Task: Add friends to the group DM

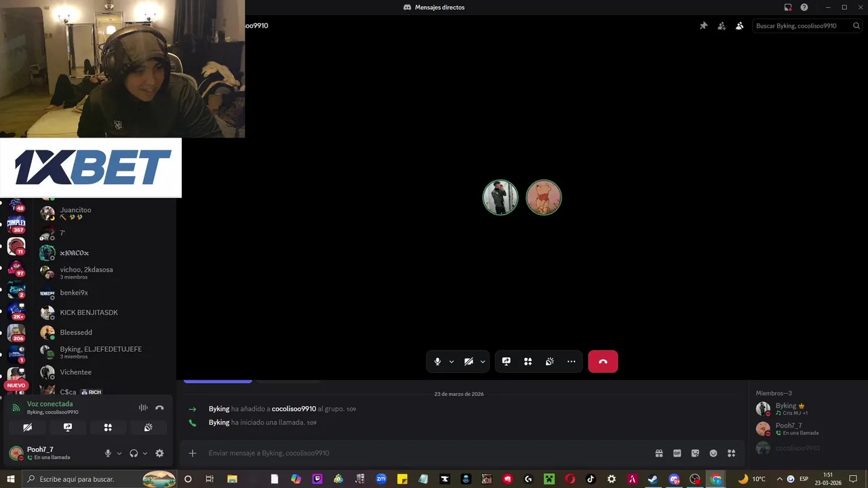Action: (722, 26)
